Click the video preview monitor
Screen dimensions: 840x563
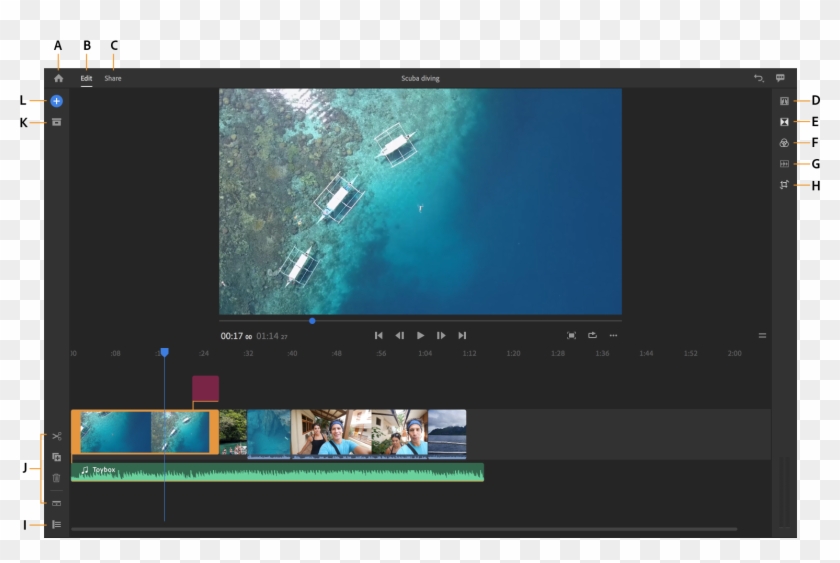tap(420, 201)
